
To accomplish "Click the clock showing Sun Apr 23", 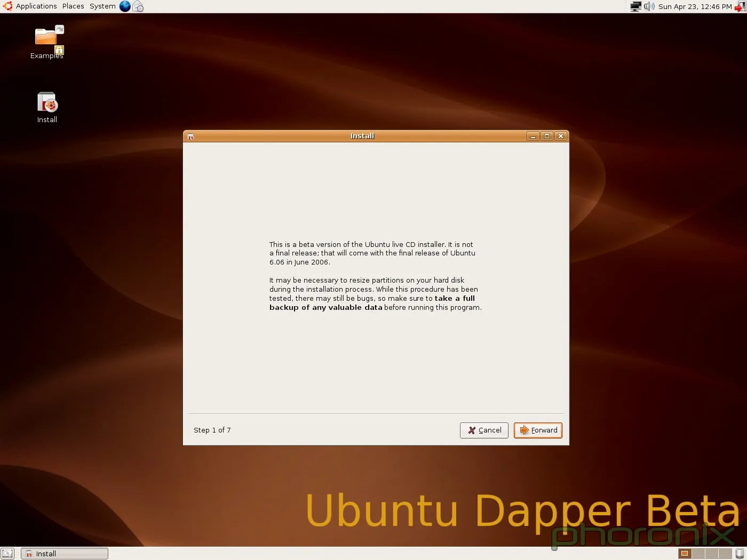I will 695,6.
